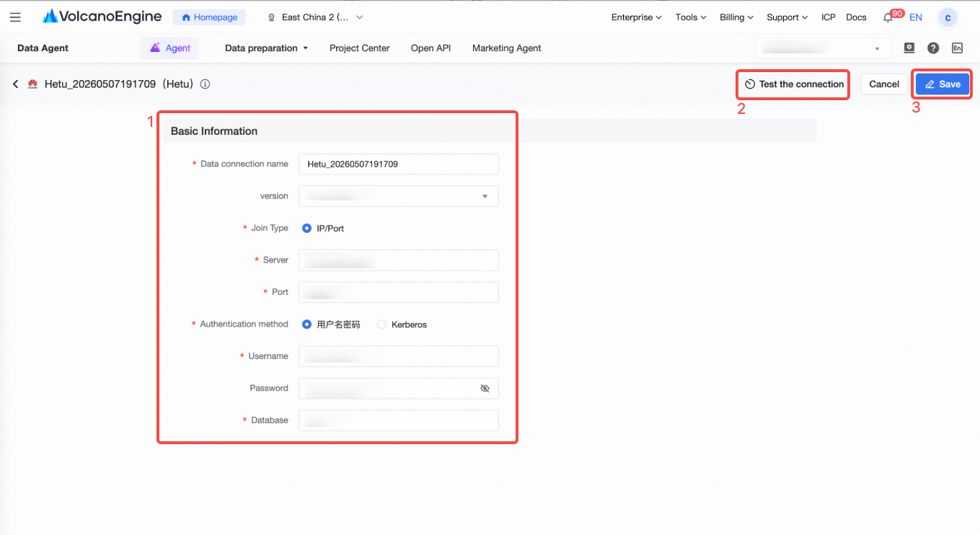Click the dark square icon beside project selector

pos(909,48)
